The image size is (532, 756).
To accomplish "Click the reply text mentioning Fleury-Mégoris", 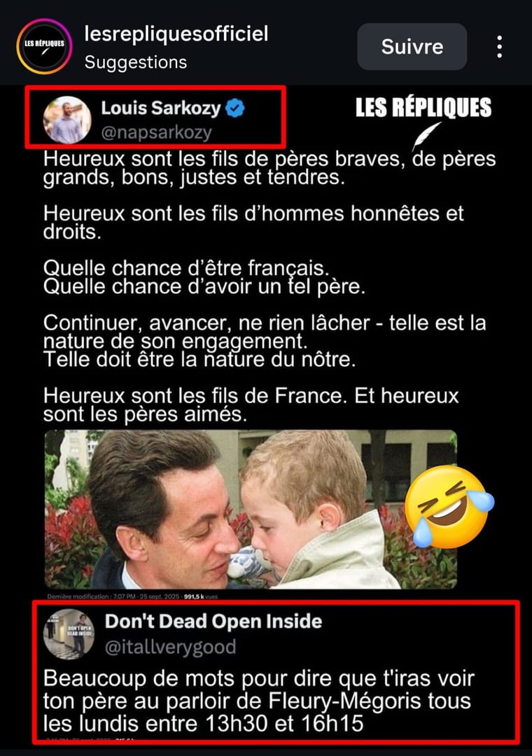I will [258, 701].
